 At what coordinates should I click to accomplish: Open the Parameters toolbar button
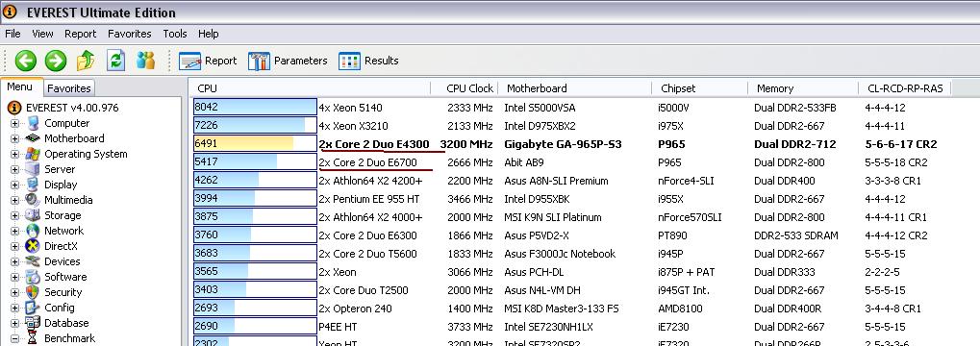coord(288,61)
